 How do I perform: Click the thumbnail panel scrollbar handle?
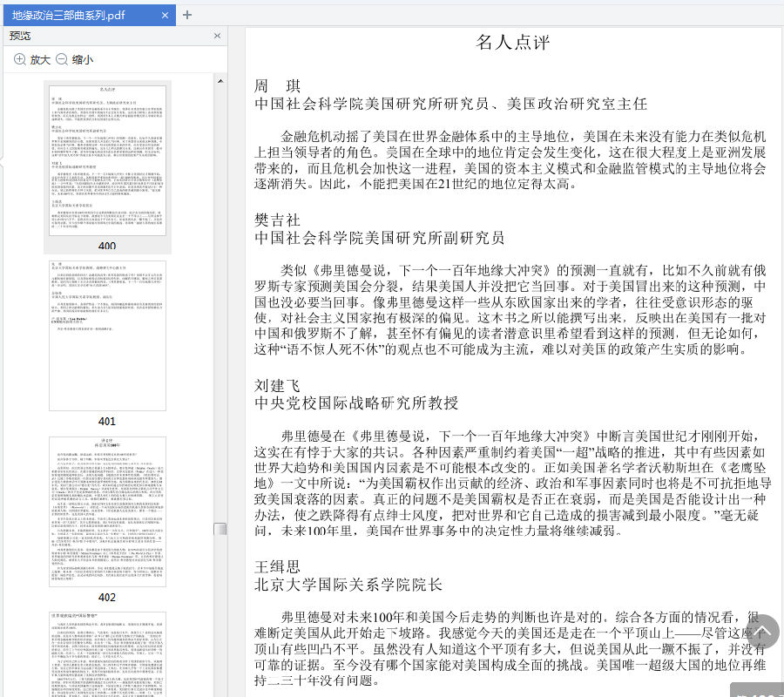220,529
